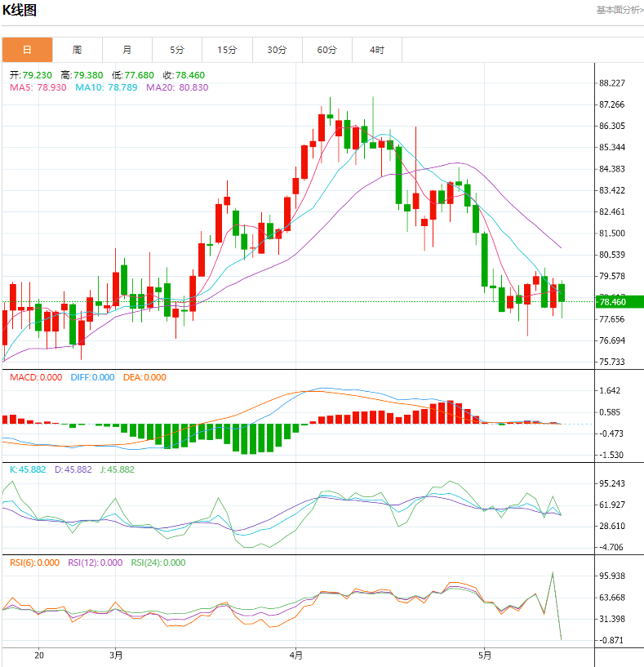Switch to the 月 monthly tab
Viewport: 644px width, 667px height.
(127, 50)
